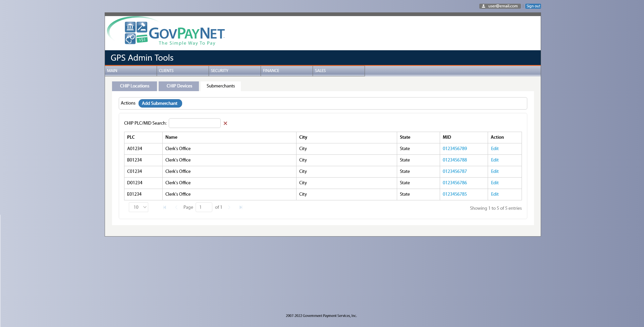644x327 pixels.
Task: Click the Sign out button
Action: point(533,6)
